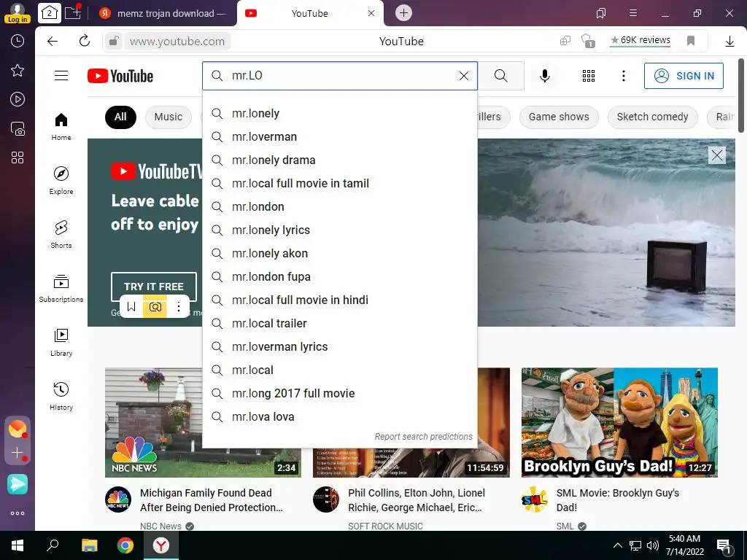This screenshot has height=560, width=747.
Task: Close the YouTube tab
Action: (x=371, y=13)
